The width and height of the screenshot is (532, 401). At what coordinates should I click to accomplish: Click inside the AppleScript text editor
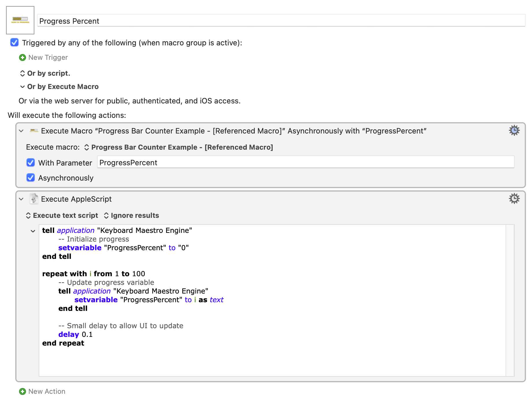(x=272, y=300)
